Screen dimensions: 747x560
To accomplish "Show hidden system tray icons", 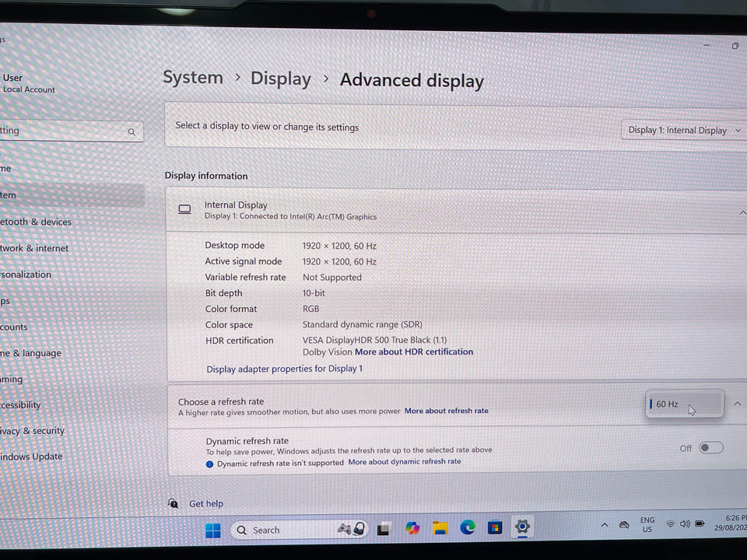I will [604, 525].
